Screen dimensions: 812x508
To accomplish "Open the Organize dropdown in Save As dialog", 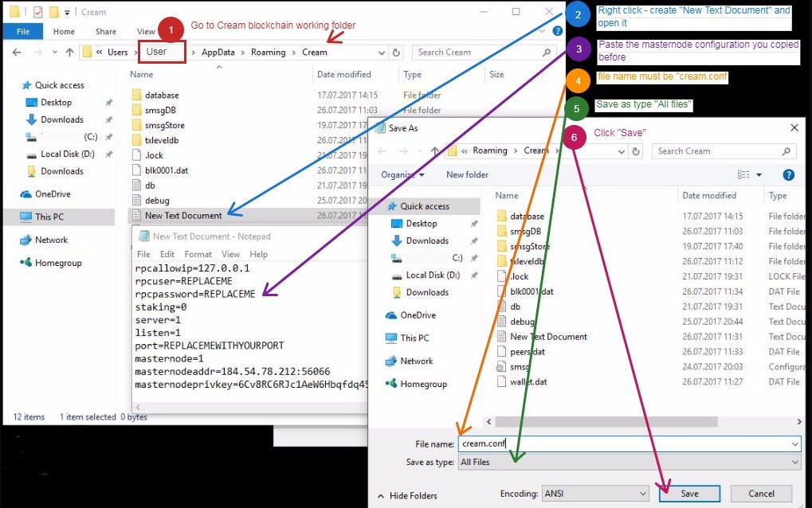I will click(x=402, y=175).
